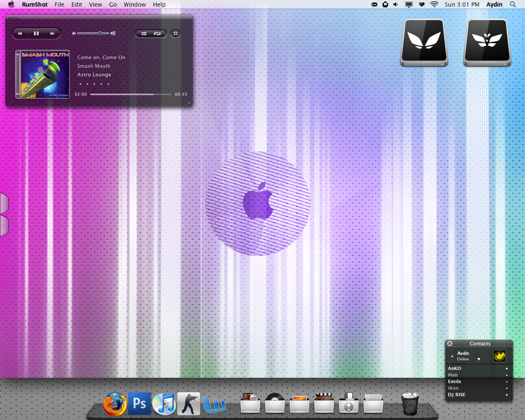Skip forward to the next track

point(52,34)
